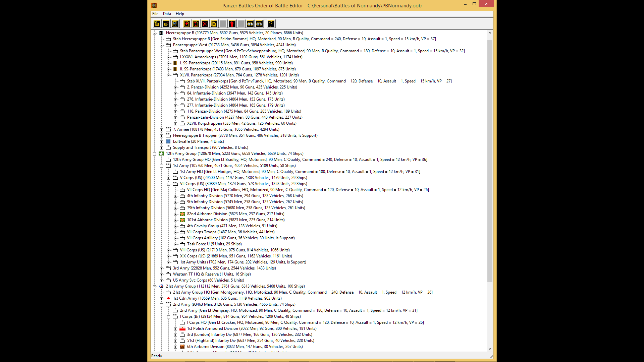Screen dimensions: 644x362
Task: Click the second binoculars Find Next icon
Action: tap(259, 24)
